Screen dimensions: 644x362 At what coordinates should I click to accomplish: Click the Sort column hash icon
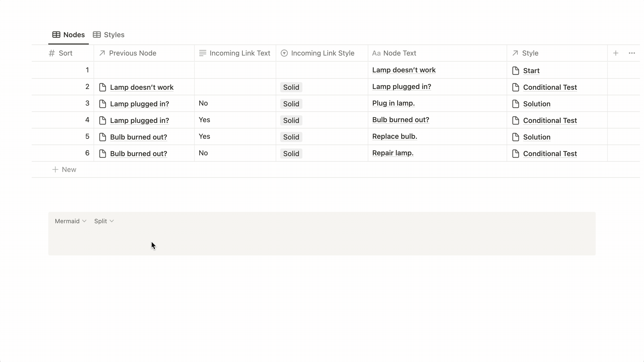point(52,53)
